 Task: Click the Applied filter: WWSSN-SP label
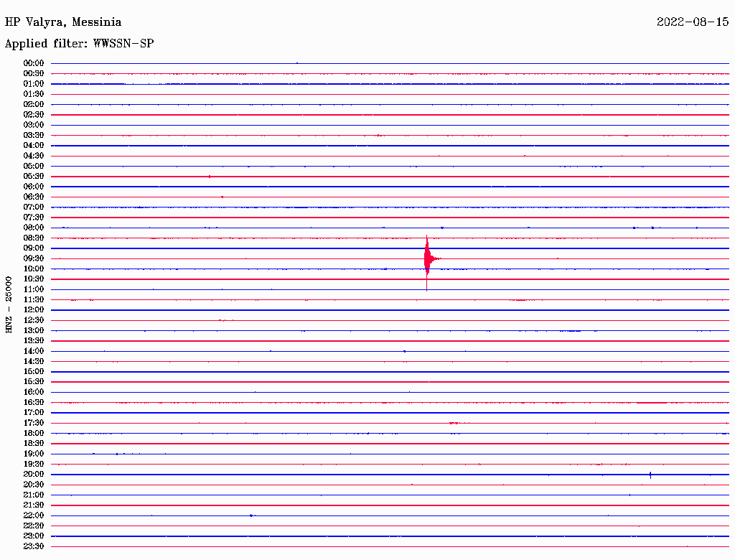(x=79, y=44)
